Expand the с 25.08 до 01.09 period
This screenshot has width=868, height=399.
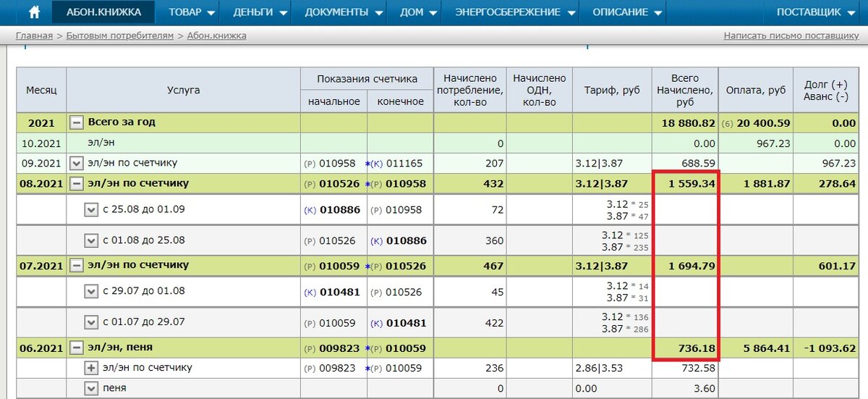(91, 210)
